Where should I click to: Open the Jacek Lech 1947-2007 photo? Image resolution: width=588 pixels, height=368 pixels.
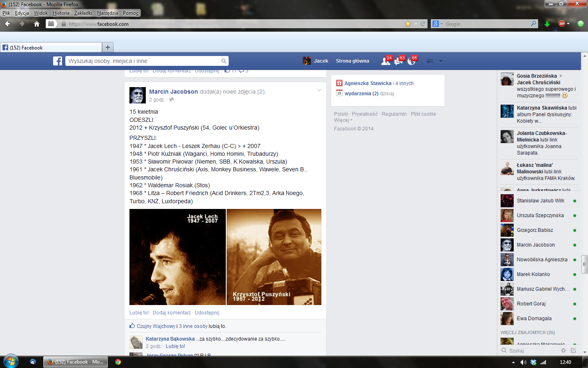pos(178,257)
